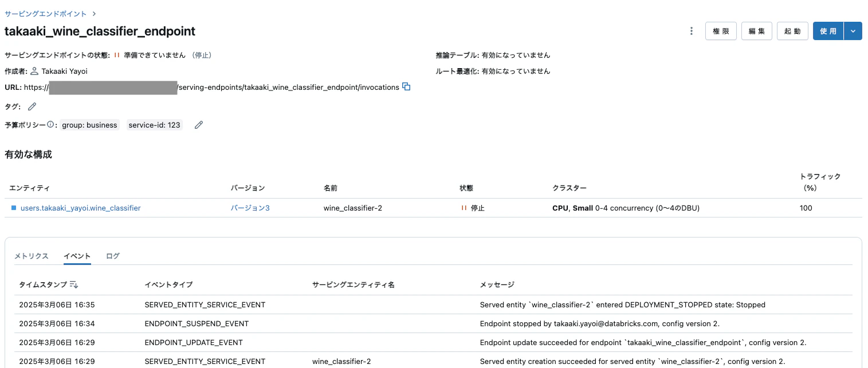
Task: Expand the 使用 button dropdown arrow
Action: coord(853,31)
